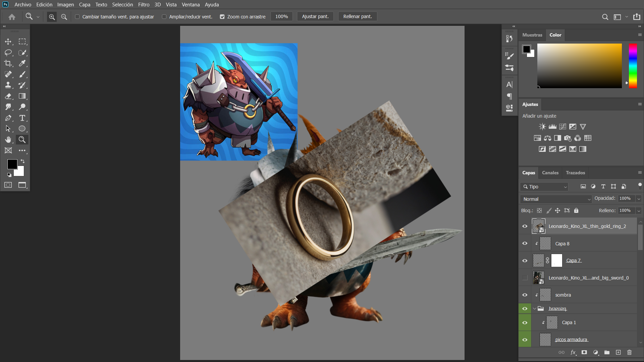The width and height of the screenshot is (644, 362).
Task: Uncheck Zoom con arrastre
Action: pos(222,17)
